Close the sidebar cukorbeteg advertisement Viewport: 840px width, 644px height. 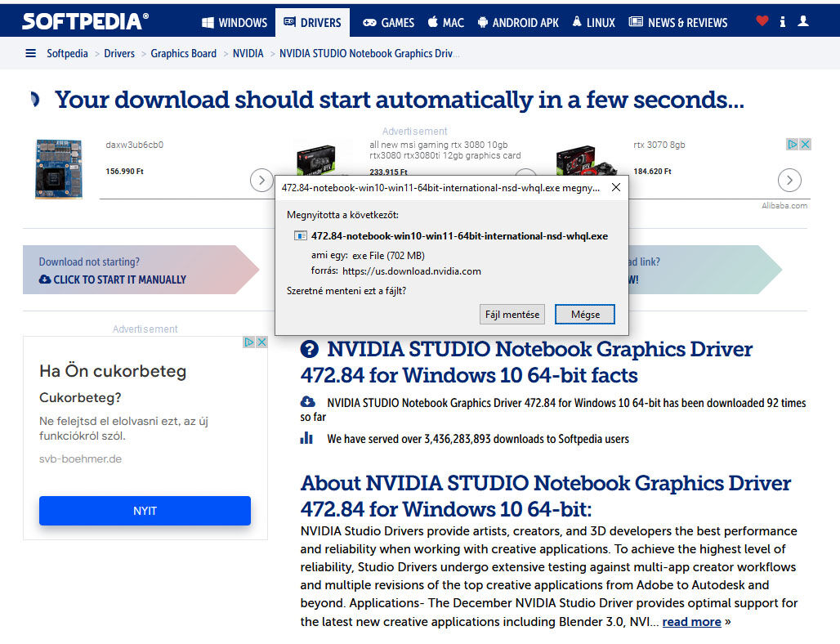[x=261, y=342]
